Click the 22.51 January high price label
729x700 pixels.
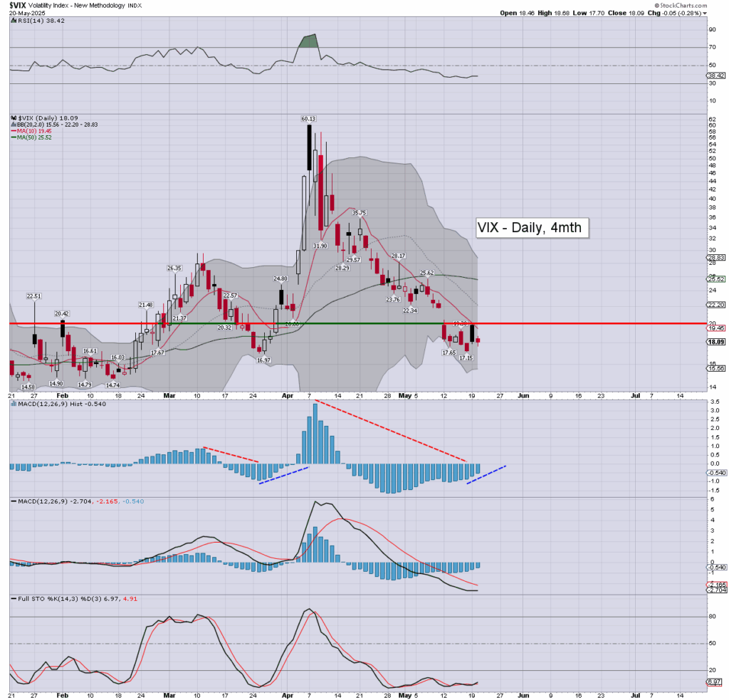35,296
